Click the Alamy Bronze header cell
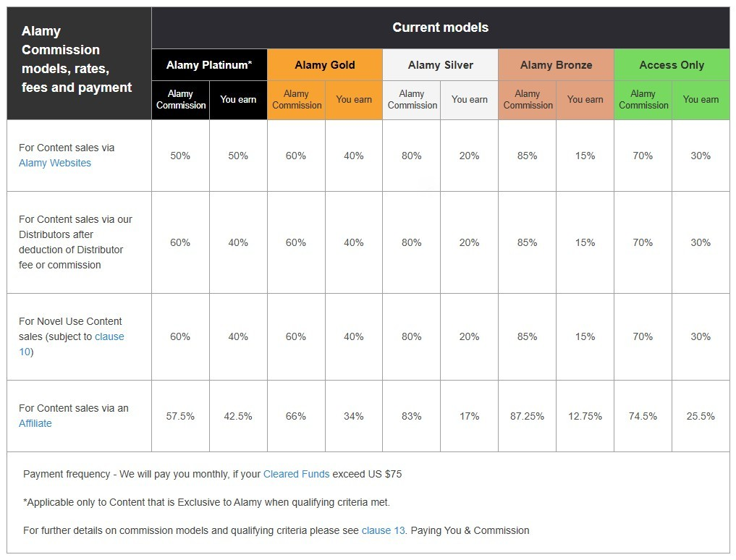 click(x=557, y=65)
